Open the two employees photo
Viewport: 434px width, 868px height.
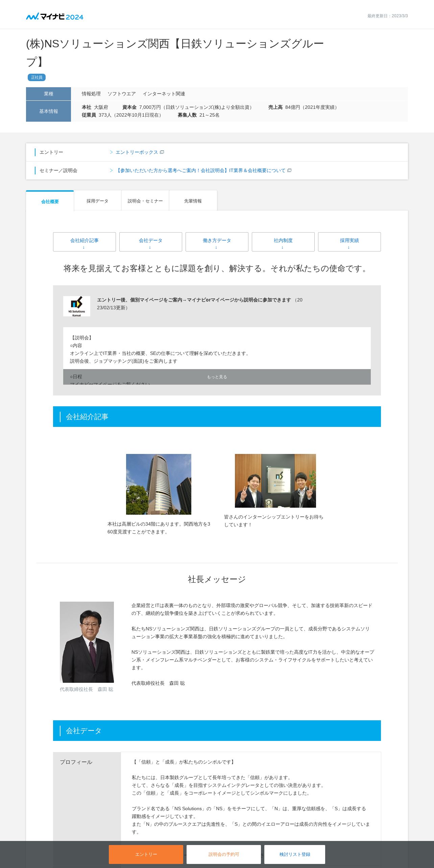coord(275,481)
